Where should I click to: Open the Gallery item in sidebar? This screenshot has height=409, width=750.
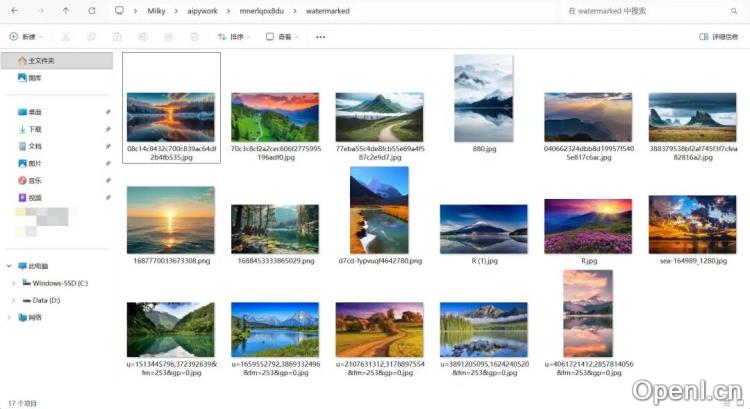point(34,78)
